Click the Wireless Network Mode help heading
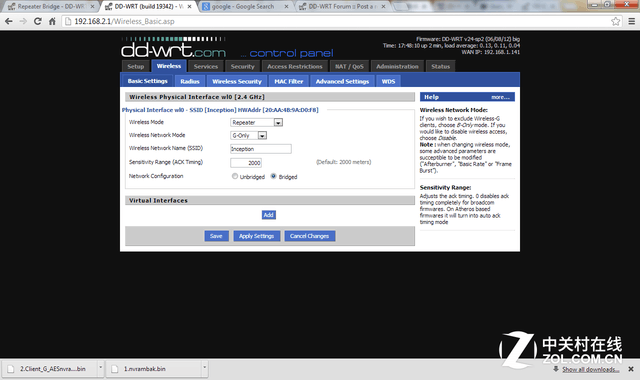Viewport: 640px width, 380px height. tap(453, 110)
